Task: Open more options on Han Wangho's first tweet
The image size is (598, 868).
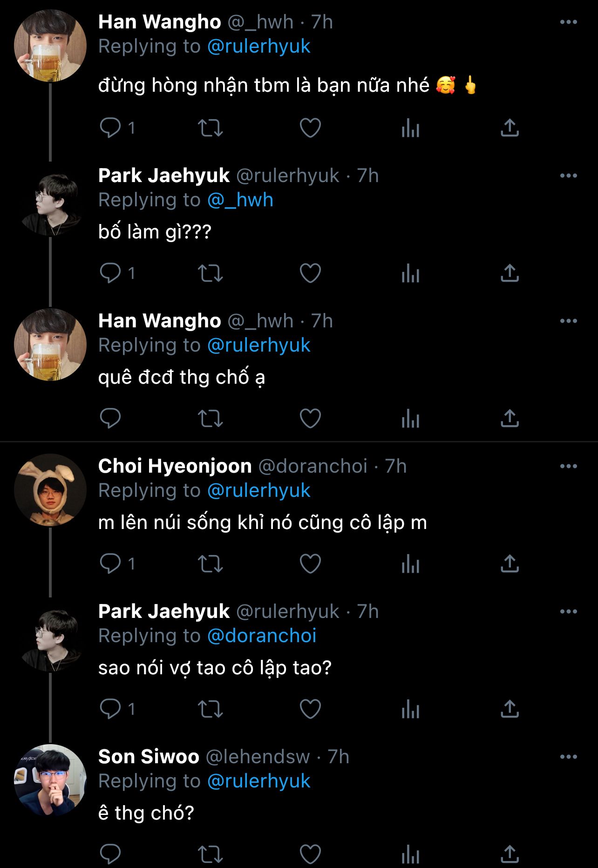Action: point(568,22)
